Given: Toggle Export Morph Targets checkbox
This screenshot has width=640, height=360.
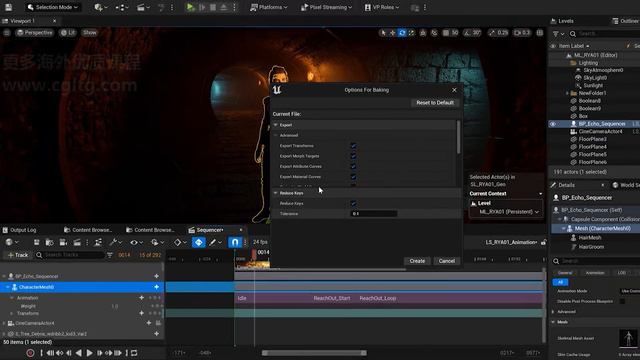Looking at the screenshot, I should click(x=353, y=156).
